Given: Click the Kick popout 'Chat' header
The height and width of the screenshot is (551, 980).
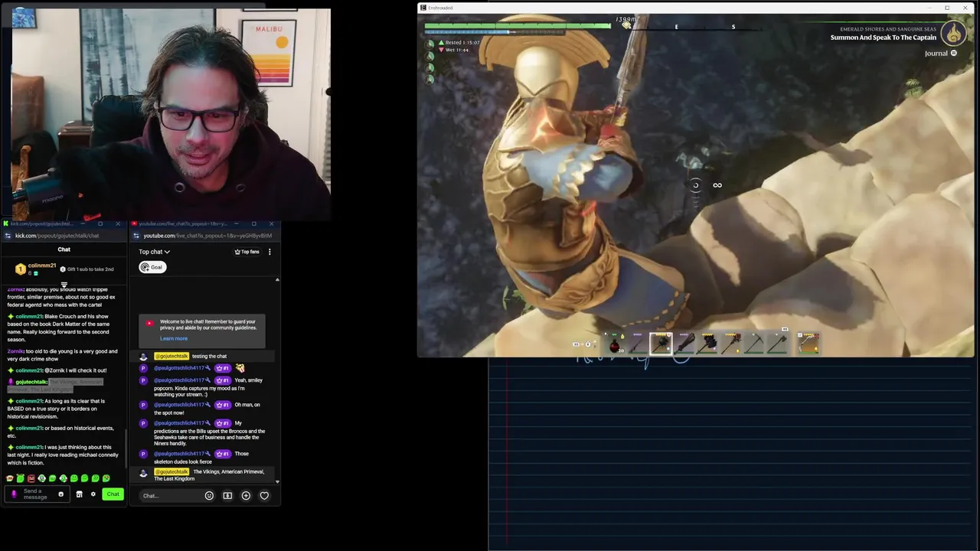Looking at the screenshot, I should [x=64, y=249].
